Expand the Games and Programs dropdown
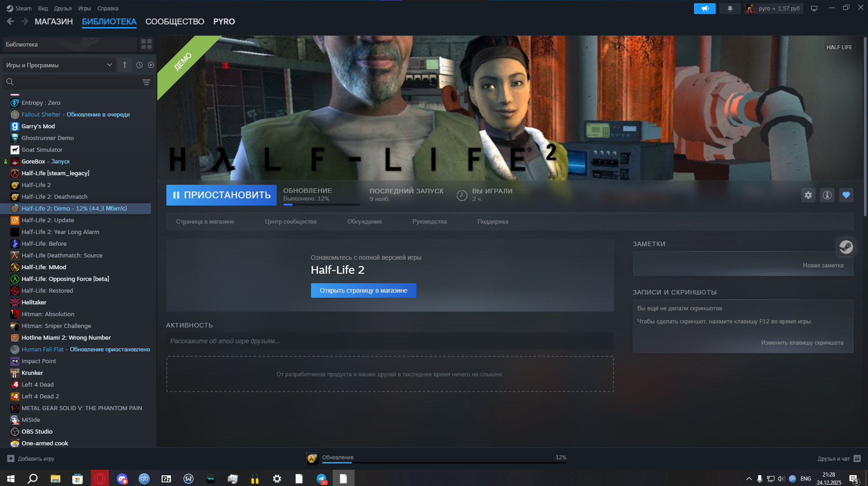Image resolution: width=868 pixels, height=486 pixels. click(x=59, y=65)
